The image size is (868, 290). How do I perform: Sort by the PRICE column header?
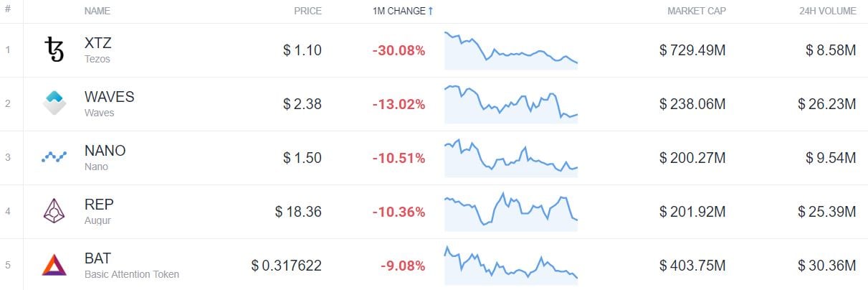[307, 11]
